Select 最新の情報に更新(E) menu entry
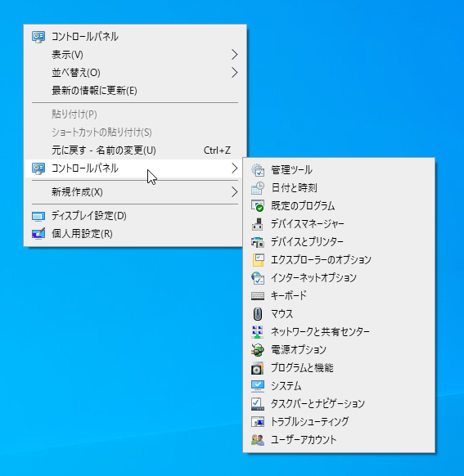Screen dimensions: 464x476 (x=135, y=91)
